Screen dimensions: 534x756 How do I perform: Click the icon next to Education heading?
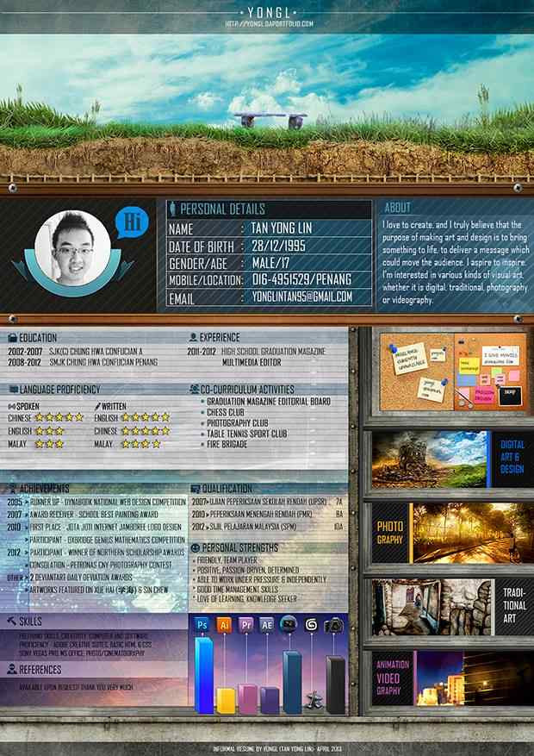point(12,338)
